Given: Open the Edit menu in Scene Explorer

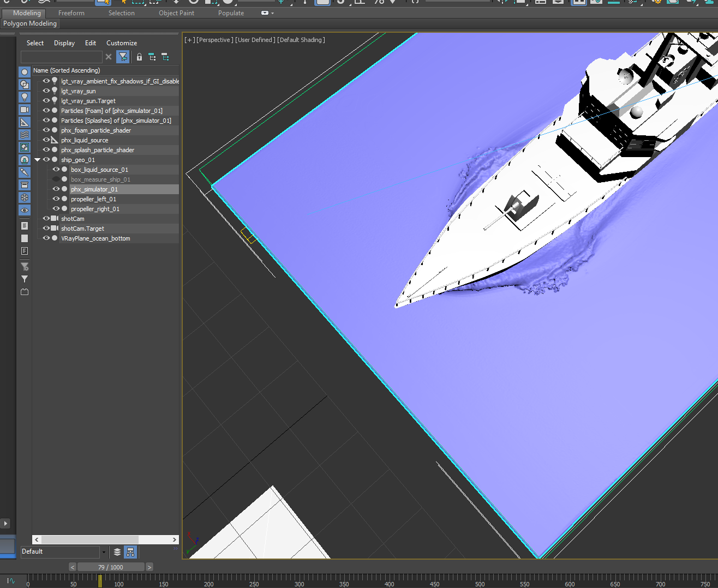Looking at the screenshot, I should [x=91, y=43].
